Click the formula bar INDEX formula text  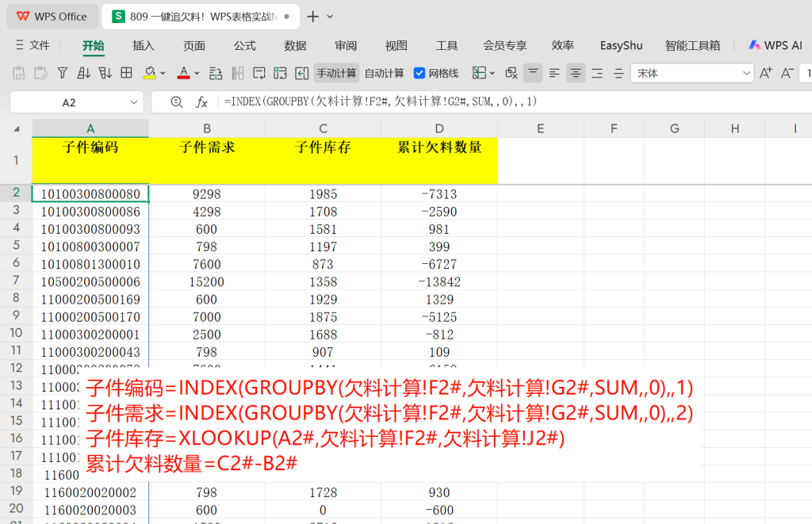[x=381, y=101]
